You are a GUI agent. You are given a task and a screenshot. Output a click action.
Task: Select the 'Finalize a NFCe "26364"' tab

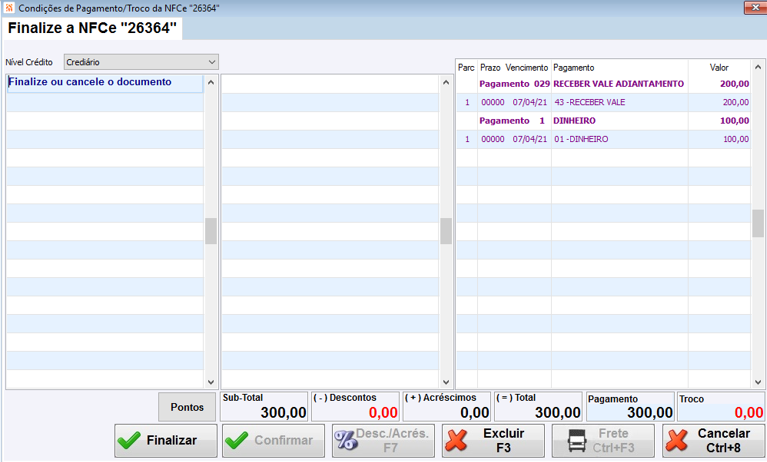[92, 28]
